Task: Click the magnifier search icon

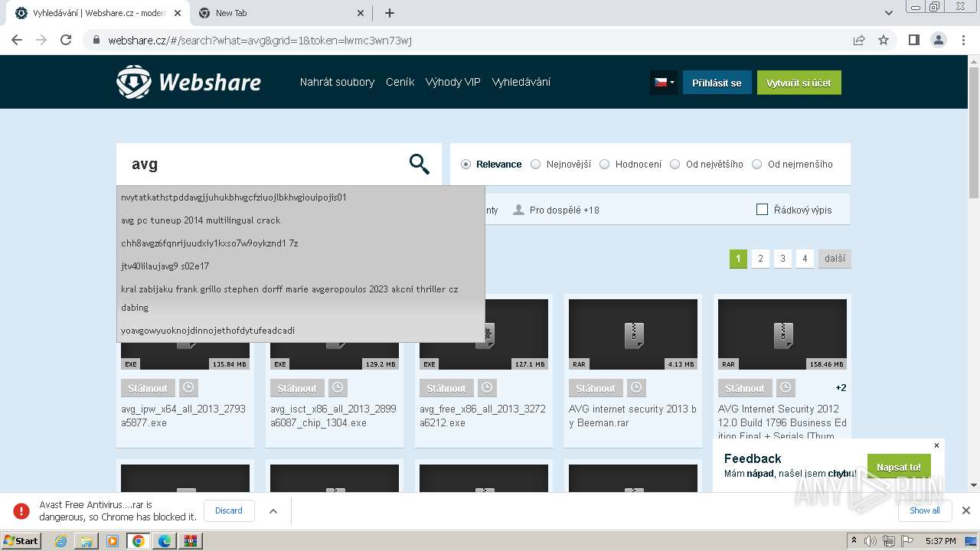Action: pyautogui.click(x=419, y=164)
